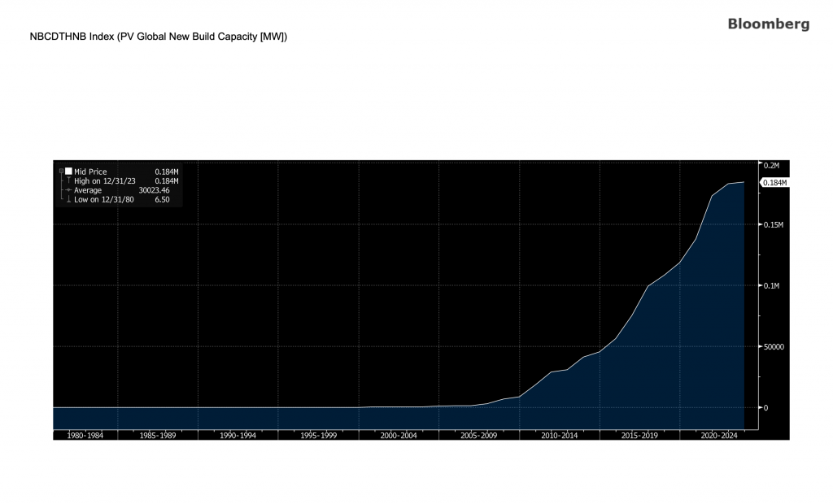Click the 0.184M last-price axis tag
This screenshot has height=504, width=833.
774,183
